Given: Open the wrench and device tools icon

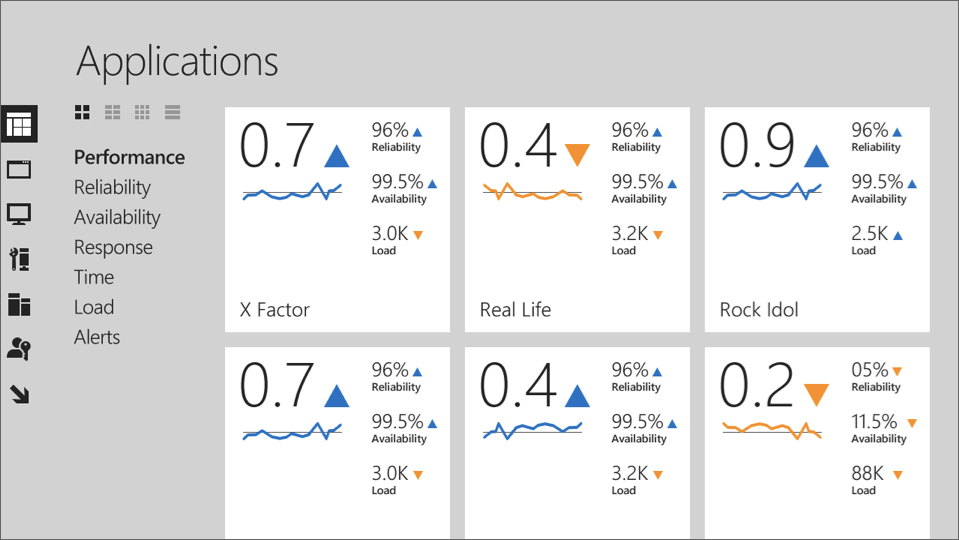Looking at the screenshot, I should [x=19, y=259].
